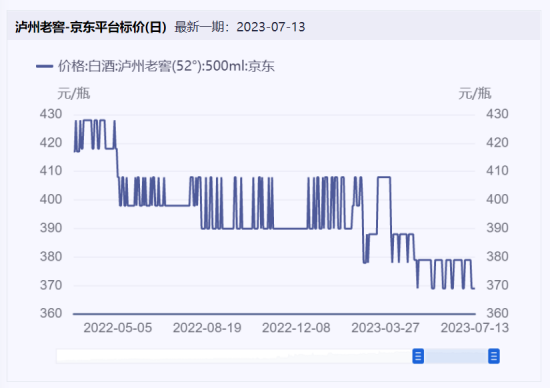
Task: Click the last data point at line's right end
Action: pos(475,288)
